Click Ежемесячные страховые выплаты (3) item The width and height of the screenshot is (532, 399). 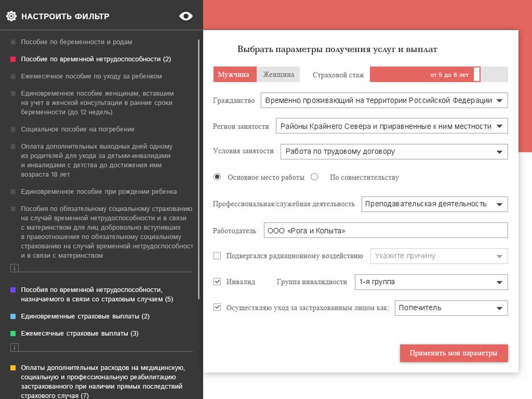[80, 334]
